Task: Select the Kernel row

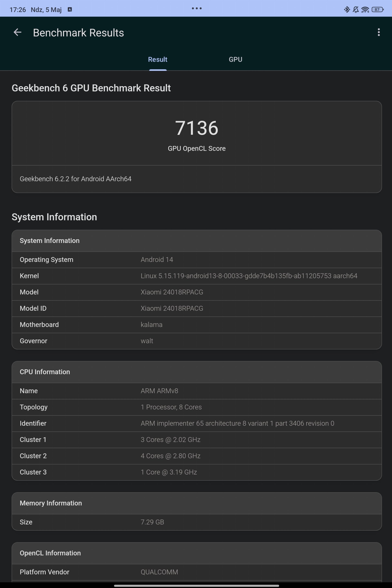Action: pos(196,276)
